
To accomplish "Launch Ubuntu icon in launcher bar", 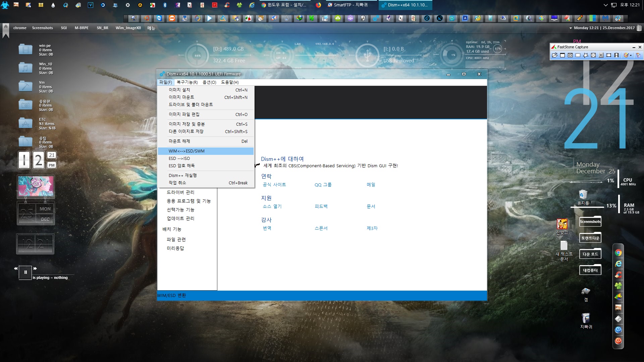I will [x=147, y=18].
